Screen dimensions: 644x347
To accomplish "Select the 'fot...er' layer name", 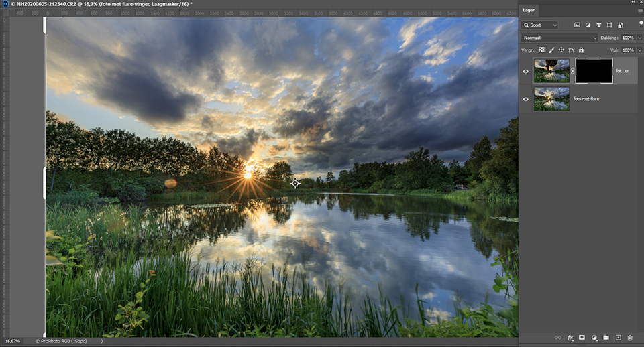I will [622, 71].
